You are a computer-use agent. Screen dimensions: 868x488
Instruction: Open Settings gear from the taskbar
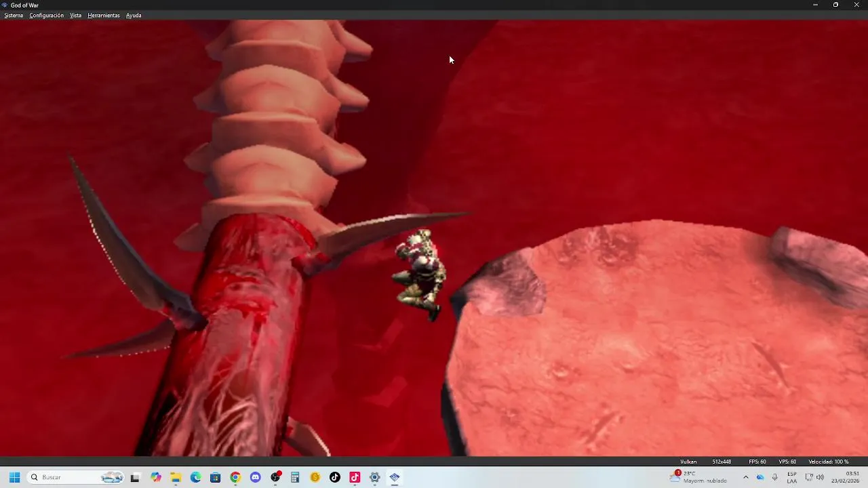tap(375, 477)
